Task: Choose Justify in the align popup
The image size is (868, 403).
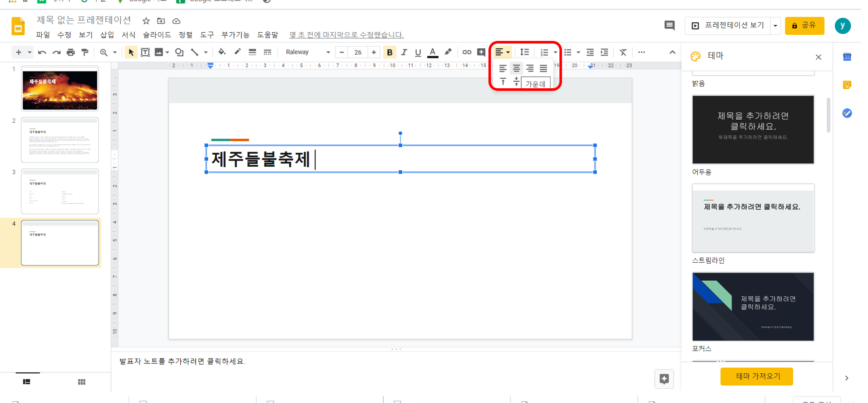Action: 544,68
